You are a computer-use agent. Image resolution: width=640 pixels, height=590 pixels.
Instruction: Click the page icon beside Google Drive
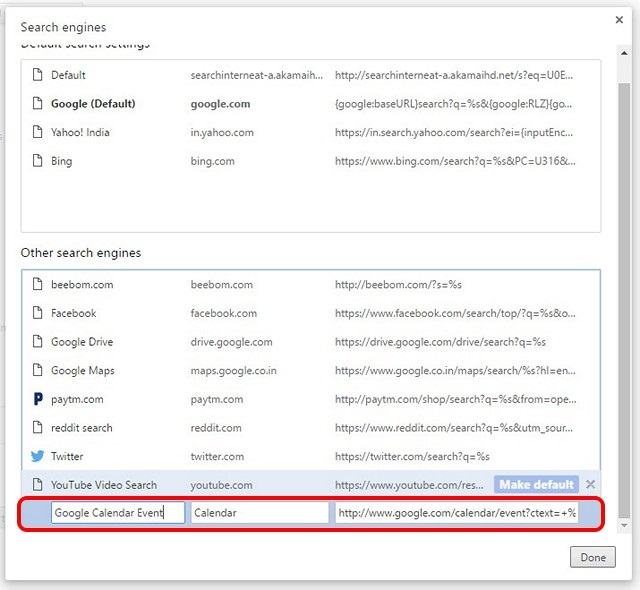[38, 341]
